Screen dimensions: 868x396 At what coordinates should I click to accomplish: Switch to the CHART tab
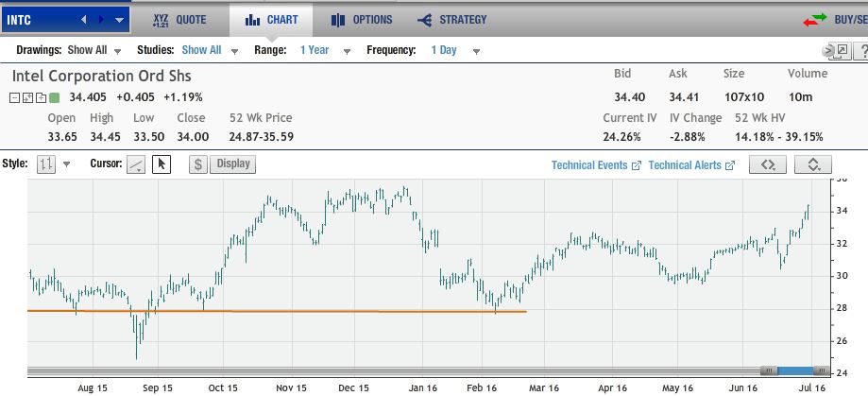pos(271,20)
